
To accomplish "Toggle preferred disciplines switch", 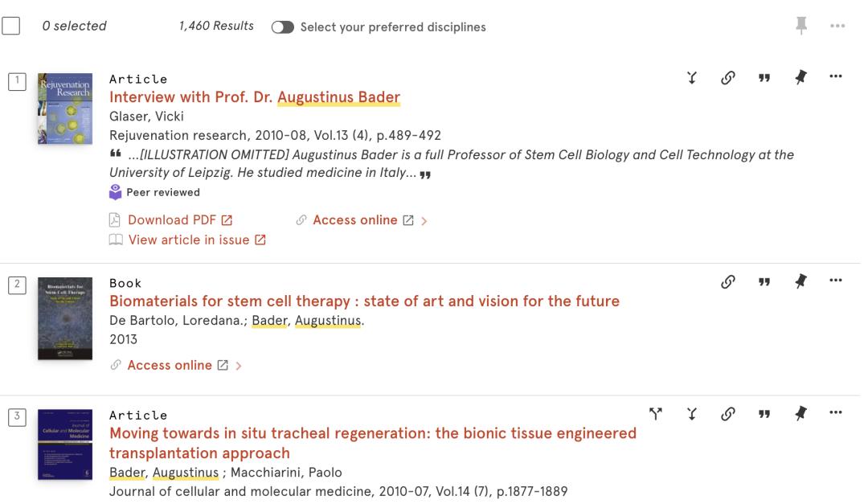I will [283, 27].
